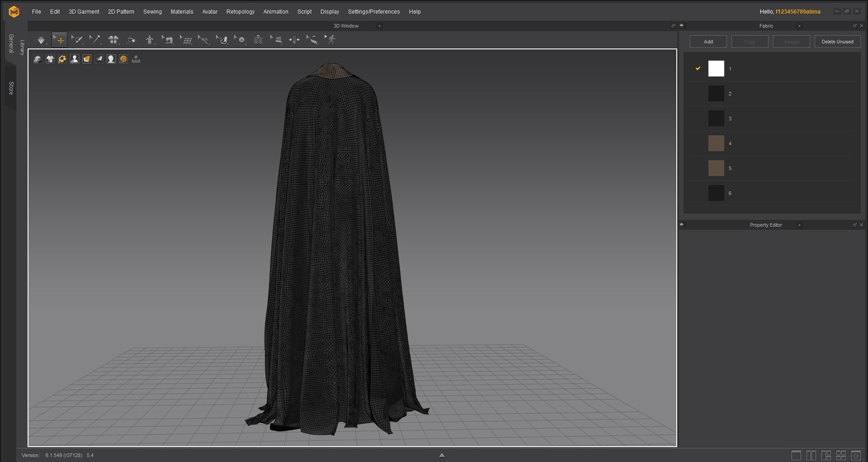Screen dimensions: 868x462
Task: Undock the Fabric panel
Action: (x=854, y=26)
